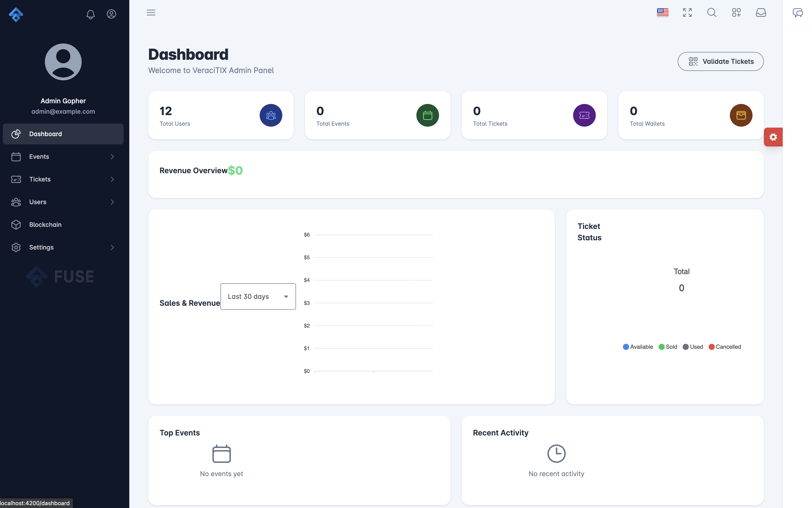Image resolution: width=812 pixels, height=508 pixels.
Task: Click the Total Events label
Action: (333, 124)
